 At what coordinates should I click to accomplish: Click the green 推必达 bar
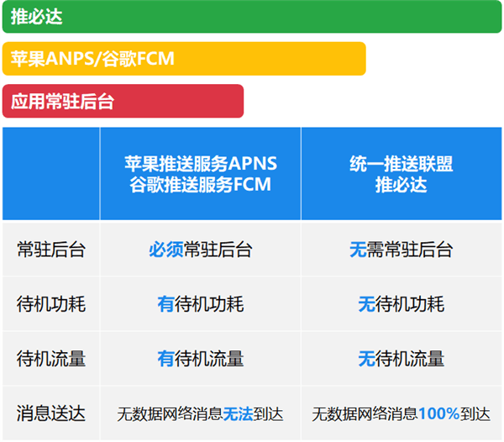[x=252, y=17]
